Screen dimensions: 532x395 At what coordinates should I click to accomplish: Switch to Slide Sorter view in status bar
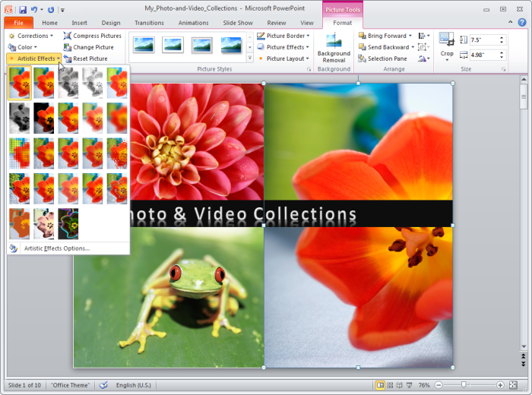[x=390, y=385]
